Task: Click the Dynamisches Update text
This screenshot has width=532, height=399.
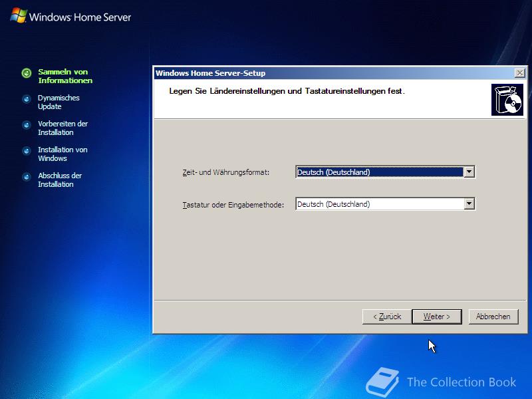Action: coord(59,102)
